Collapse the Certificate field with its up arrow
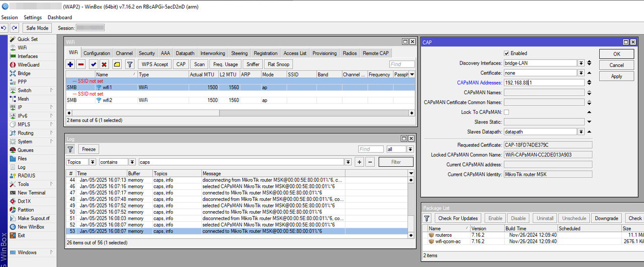Viewport: 644px width, 267px height. coord(589,73)
